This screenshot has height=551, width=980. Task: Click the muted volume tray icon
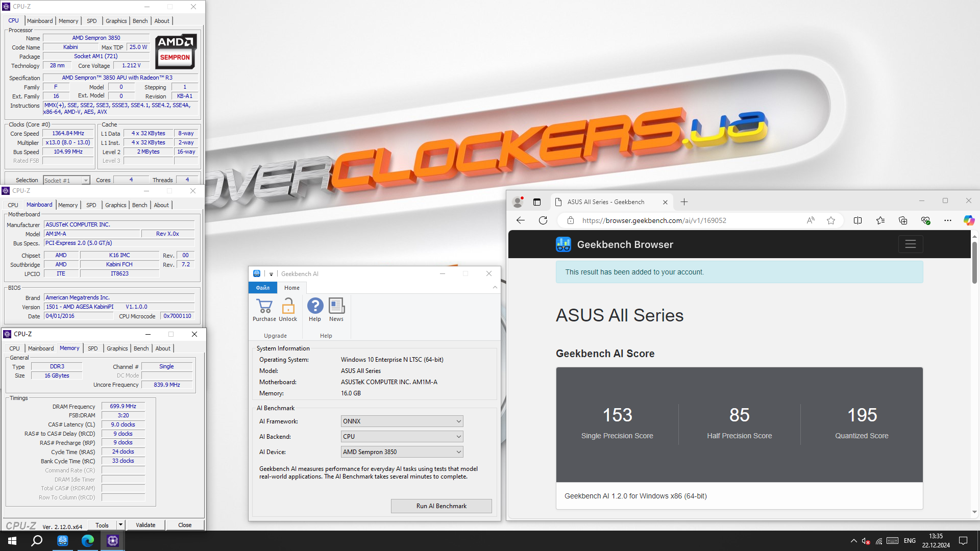(866, 541)
